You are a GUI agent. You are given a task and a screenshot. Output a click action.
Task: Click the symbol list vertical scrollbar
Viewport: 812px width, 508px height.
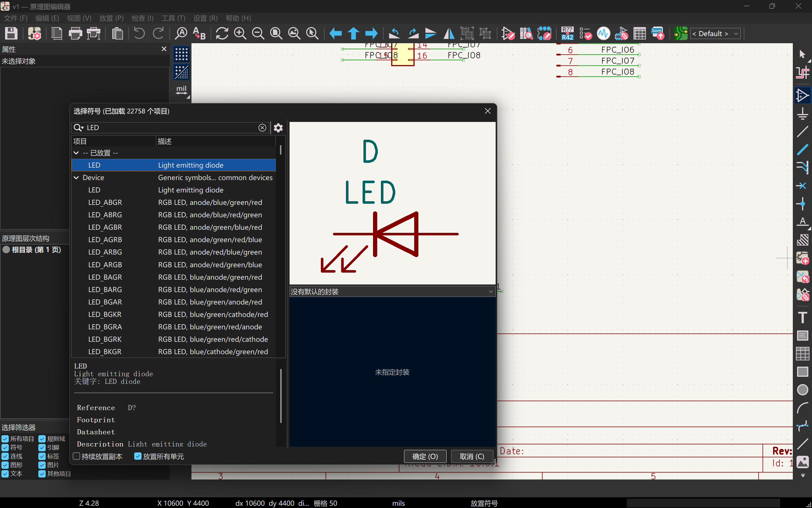coord(281,150)
